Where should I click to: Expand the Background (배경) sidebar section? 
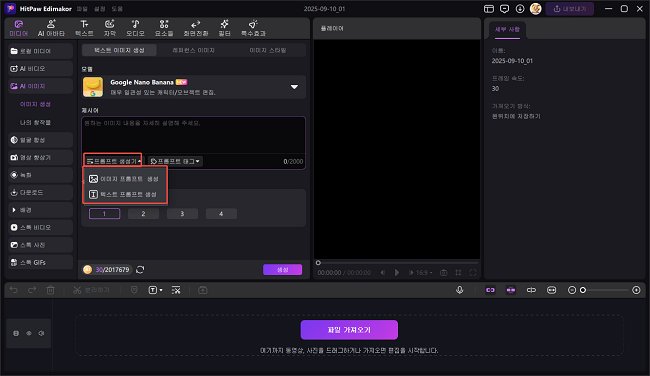click(x=40, y=210)
